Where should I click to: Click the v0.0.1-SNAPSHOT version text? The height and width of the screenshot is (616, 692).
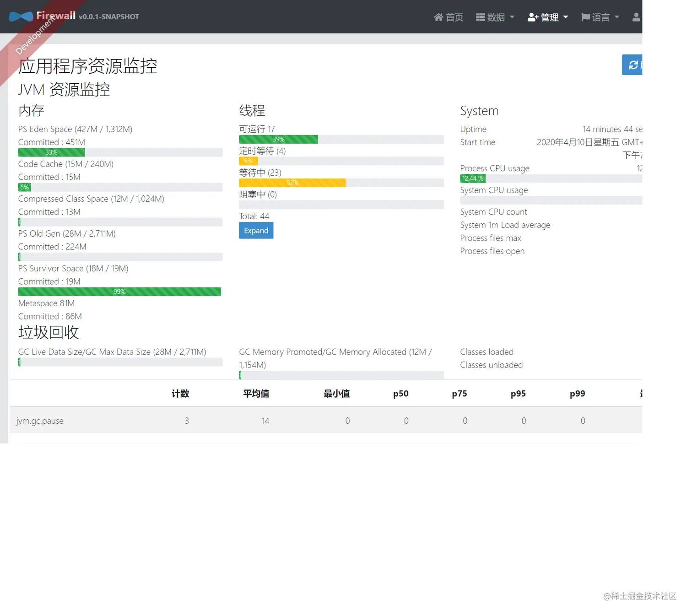pos(108,17)
